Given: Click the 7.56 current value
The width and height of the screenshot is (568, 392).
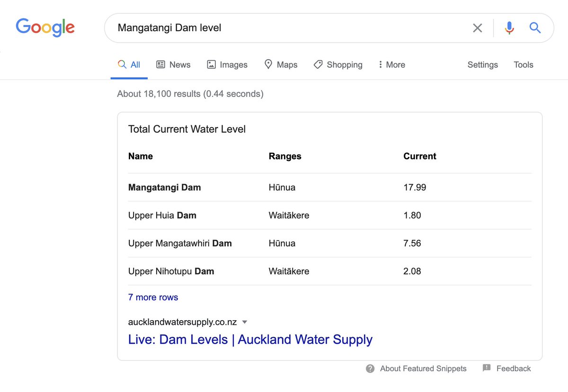Looking at the screenshot, I should pyautogui.click(x=412, y=244).
